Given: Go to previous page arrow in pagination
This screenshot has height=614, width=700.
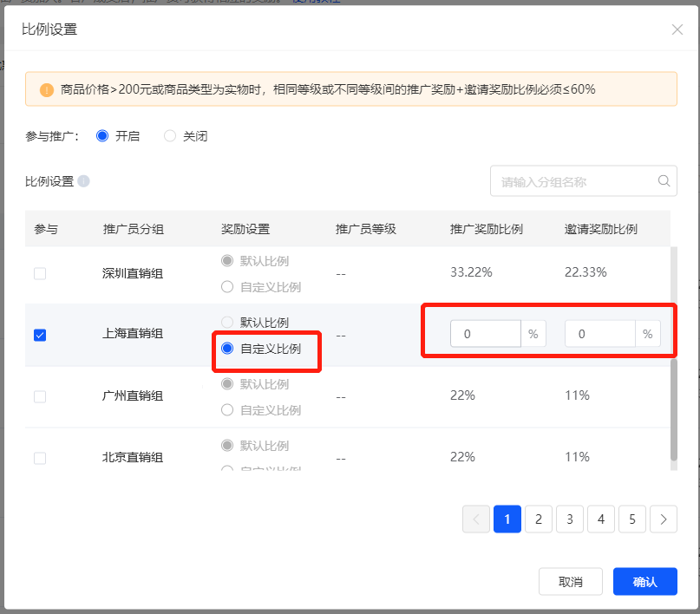Looking at the screenshot, I should pyautogui.click(x=476, y=519).
